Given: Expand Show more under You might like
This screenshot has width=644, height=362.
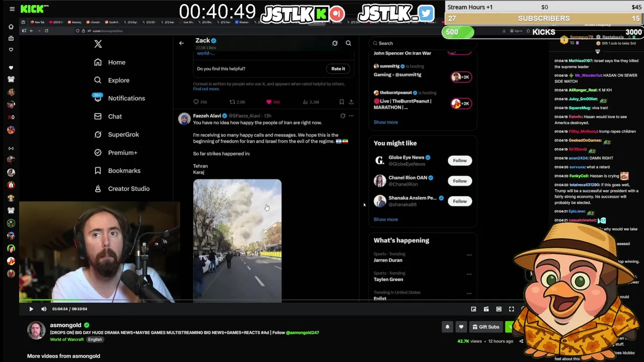Looking at the screenshot, I should 385,219.
